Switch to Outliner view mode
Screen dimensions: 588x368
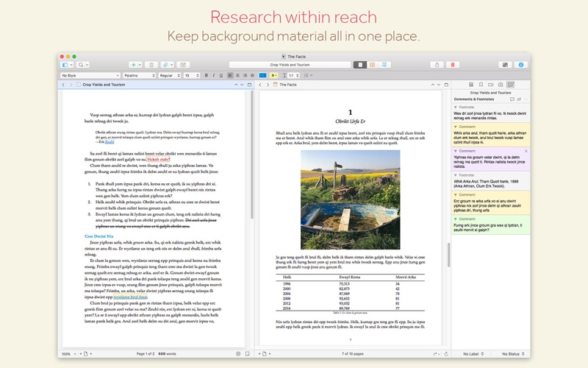384,65
